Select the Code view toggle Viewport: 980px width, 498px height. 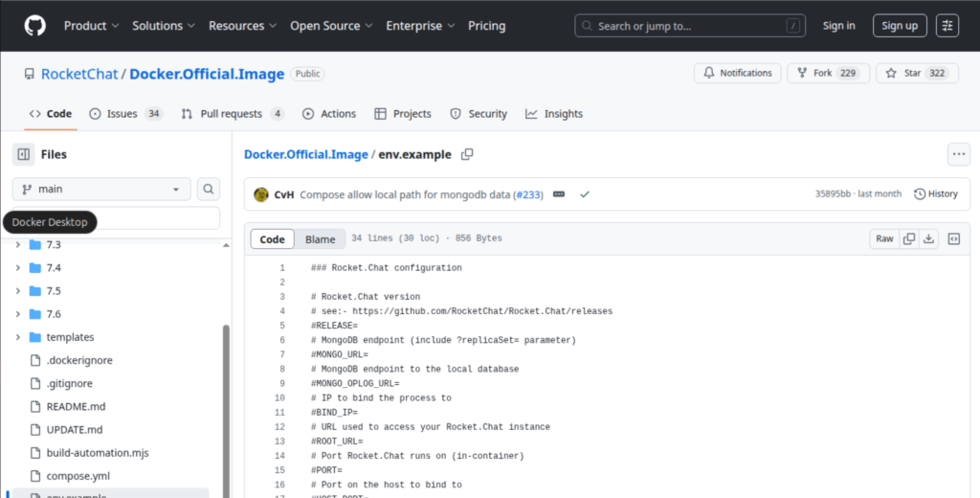pyautogui.click(x=273, y=239)
